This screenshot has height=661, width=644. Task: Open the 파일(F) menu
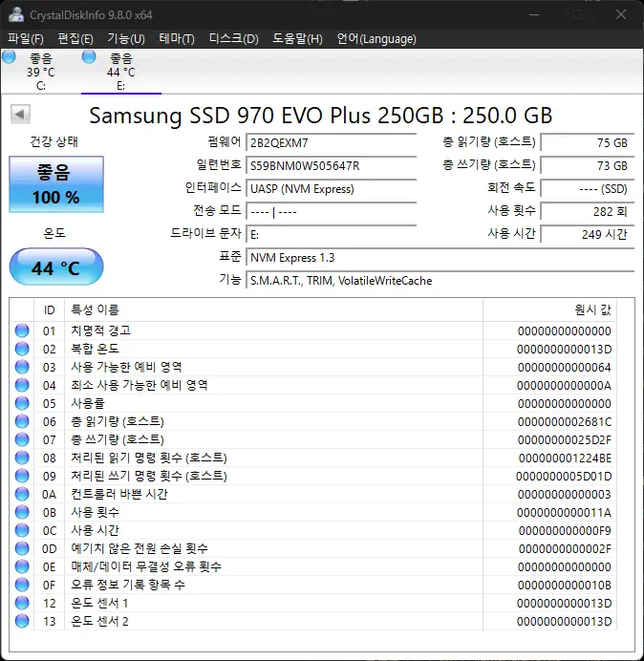[25, 39]
